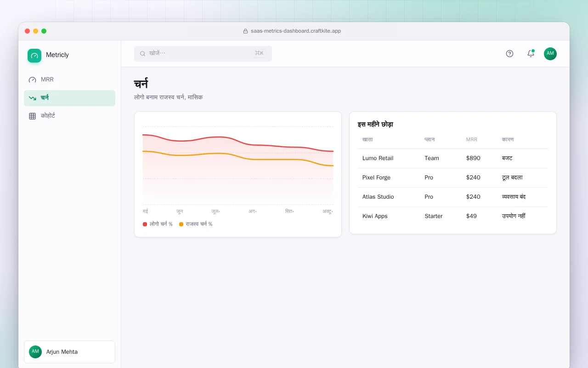
Task: Select चर्न in the sidebar
Action: point(69,98)
